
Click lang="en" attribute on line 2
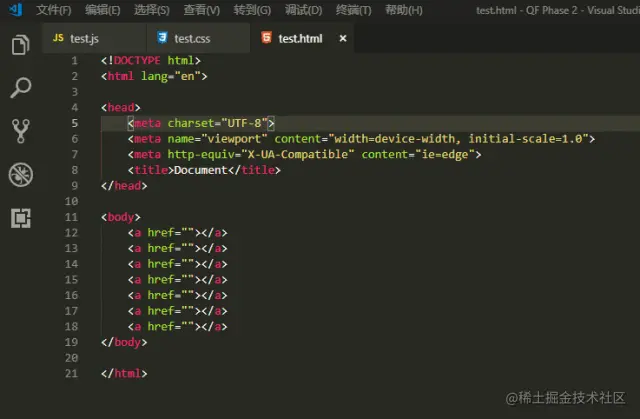[171, 76]
